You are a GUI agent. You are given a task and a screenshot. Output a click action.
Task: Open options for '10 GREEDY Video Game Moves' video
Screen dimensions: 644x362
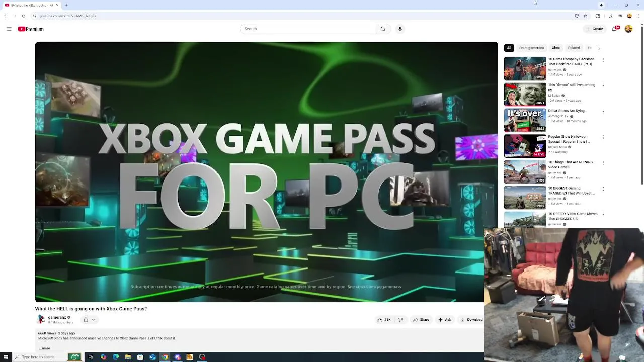[603, 215]
